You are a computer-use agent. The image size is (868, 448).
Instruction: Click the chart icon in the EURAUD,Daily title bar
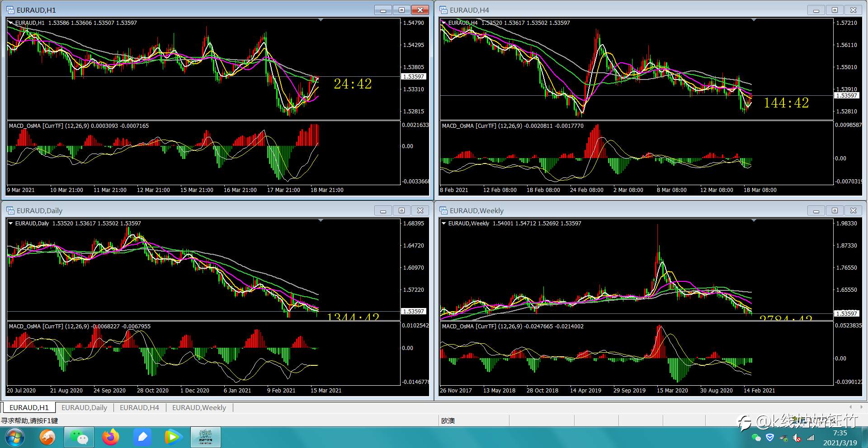click(10, 210)
